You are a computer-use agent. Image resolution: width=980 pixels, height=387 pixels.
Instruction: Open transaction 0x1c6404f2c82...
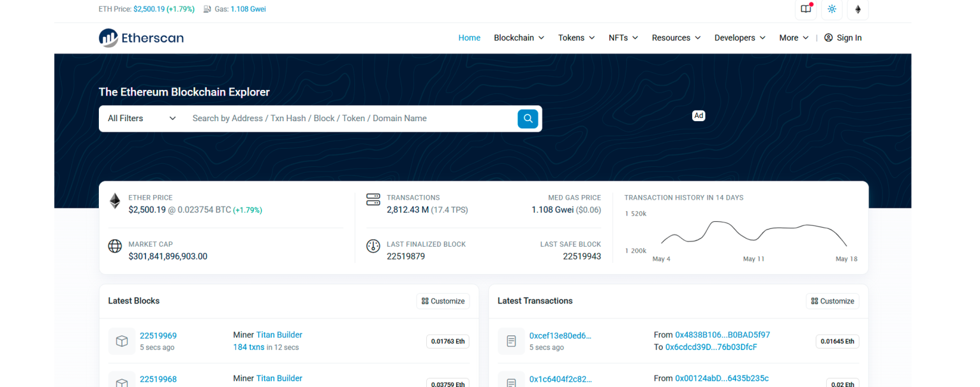tap(560, 379)
